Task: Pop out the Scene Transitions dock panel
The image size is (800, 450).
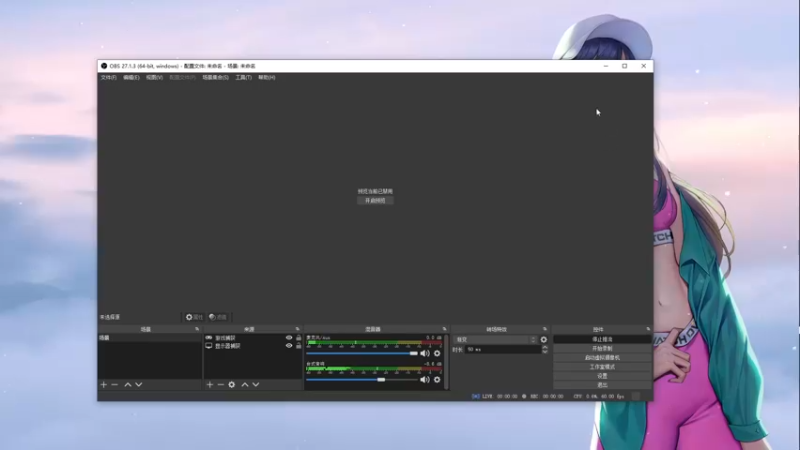Action: pos(545,329)
